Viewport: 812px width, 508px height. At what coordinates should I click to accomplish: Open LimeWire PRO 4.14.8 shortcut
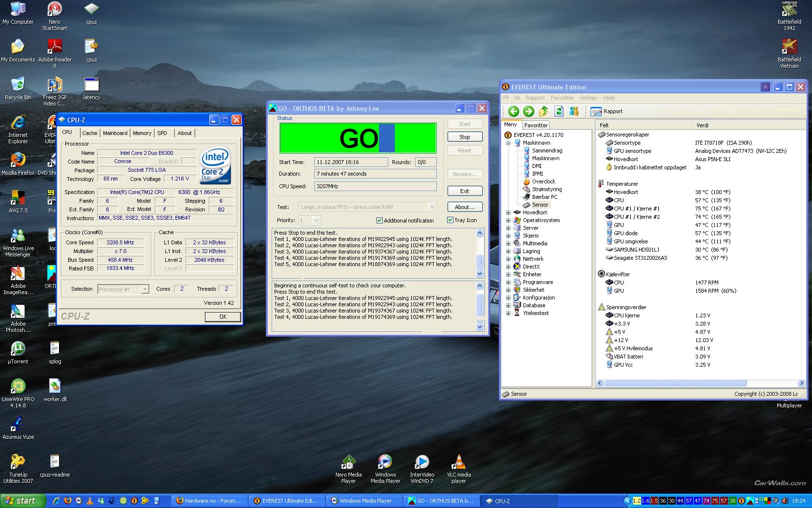click(x=18, y=394)
